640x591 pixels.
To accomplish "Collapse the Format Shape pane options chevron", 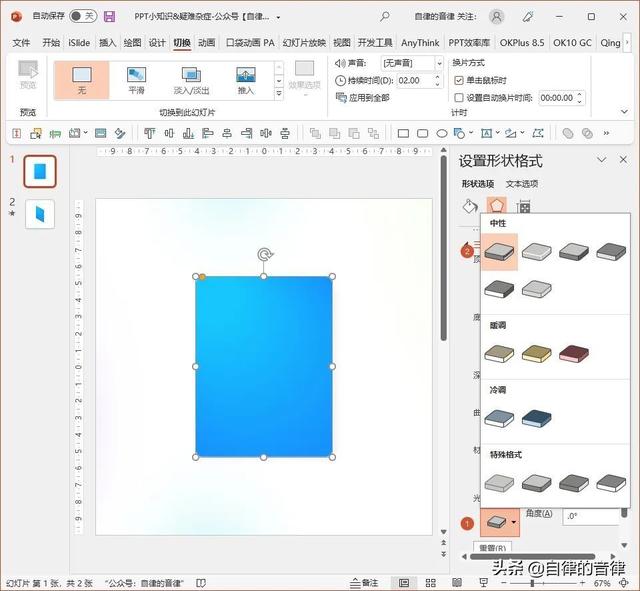I will (601, 161).
